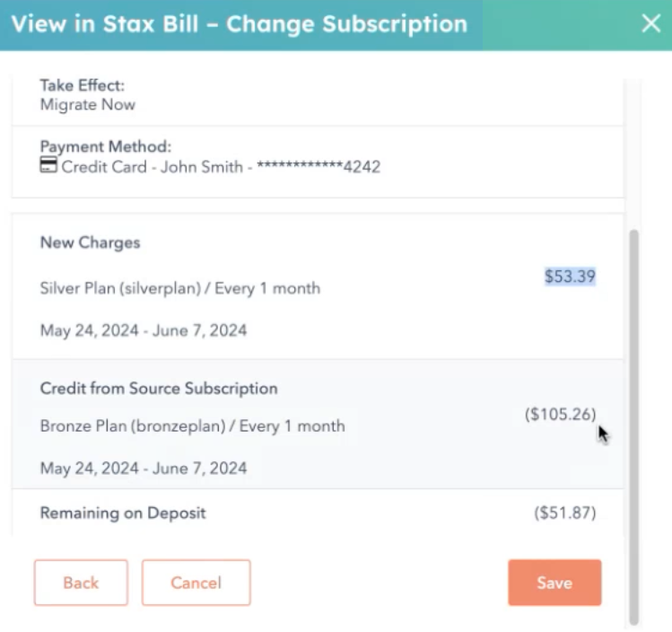
Task: Click the Take Effect label
Action: click(x=83, y=85)
